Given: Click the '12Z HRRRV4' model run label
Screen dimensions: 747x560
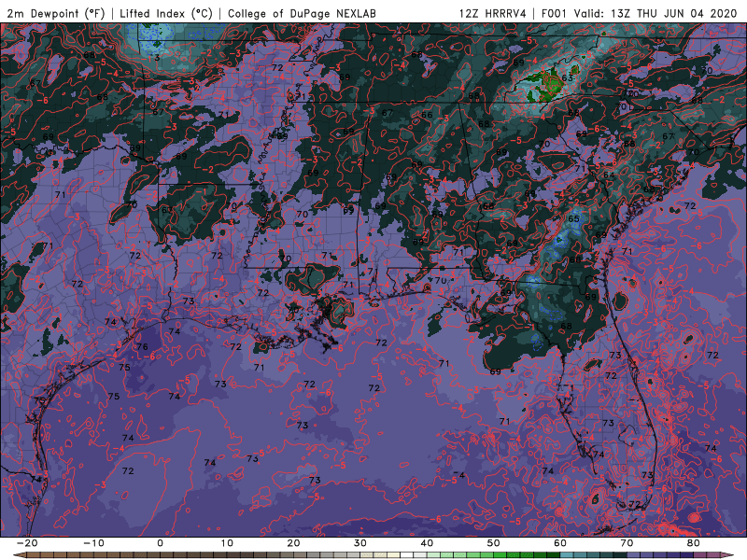Looking at the screenshot, I should point(493,13).
